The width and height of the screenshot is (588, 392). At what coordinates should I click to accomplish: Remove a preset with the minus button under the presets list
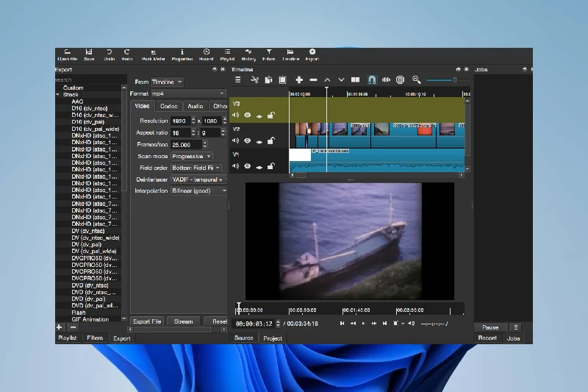click(73, 327)
